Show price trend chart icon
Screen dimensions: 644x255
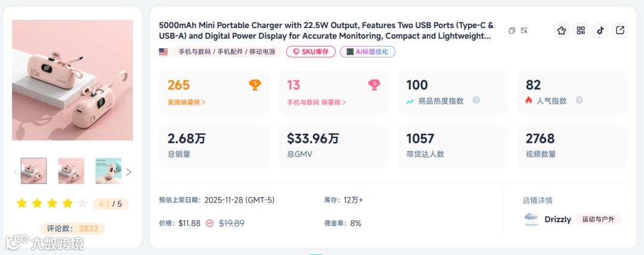point(209,223)
